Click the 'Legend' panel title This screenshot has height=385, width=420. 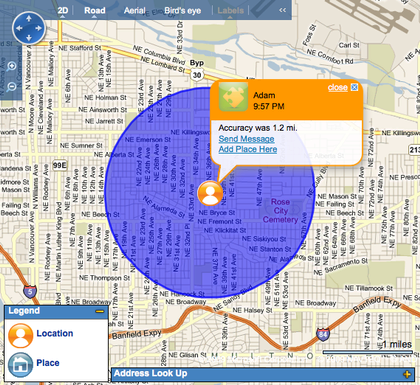(x=24, y=311)
